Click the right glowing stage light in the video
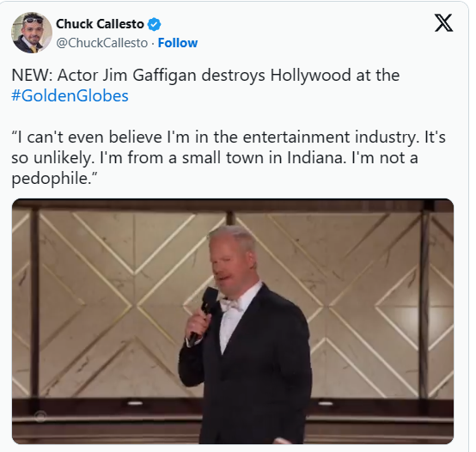This screenshot has height=452, width=476. click(325, 403)
